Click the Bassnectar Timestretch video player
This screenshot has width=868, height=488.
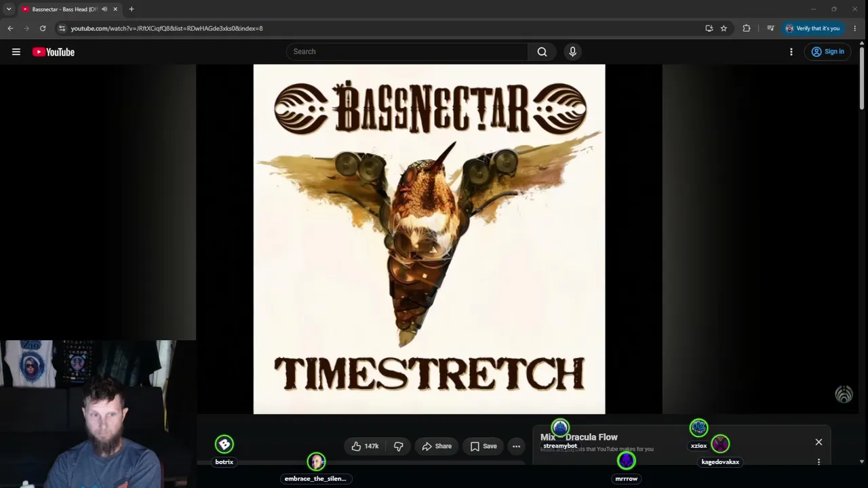coord(429,239)
